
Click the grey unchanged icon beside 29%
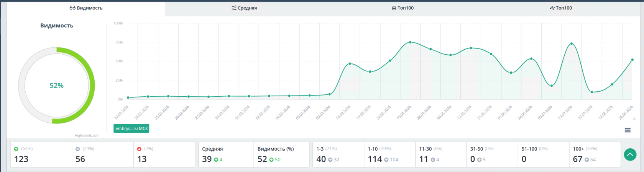(78, 149)
